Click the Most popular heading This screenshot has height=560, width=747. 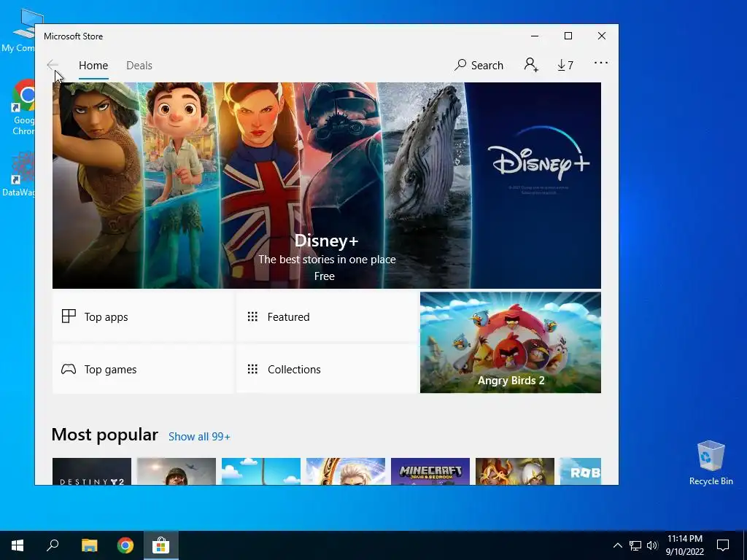[105, 435]
